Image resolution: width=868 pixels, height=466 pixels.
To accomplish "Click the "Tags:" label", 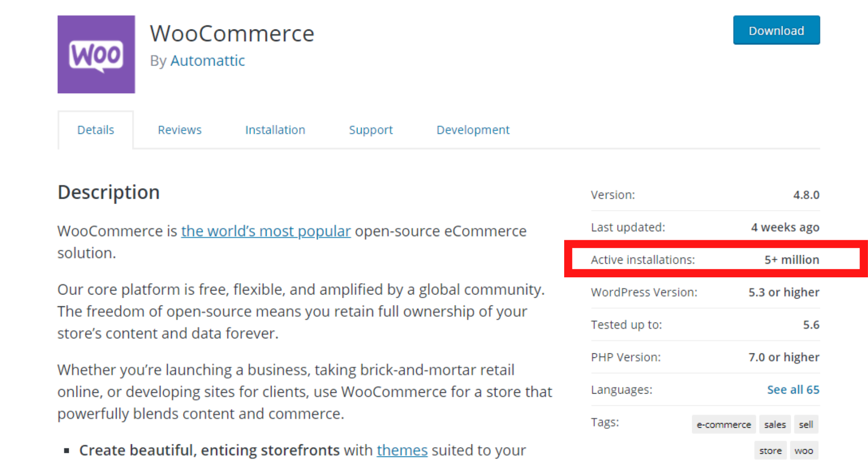I will pos(605,422).
